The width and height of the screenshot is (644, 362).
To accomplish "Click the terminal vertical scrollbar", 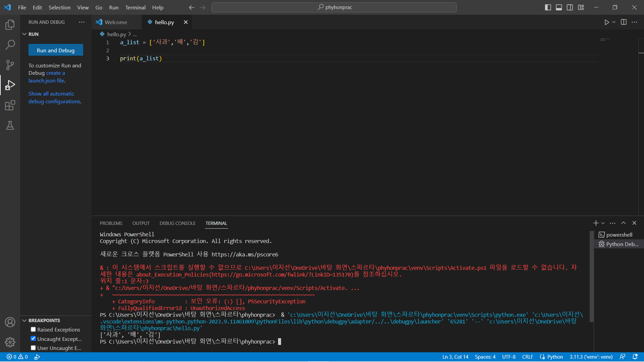I will pos(592,276).
